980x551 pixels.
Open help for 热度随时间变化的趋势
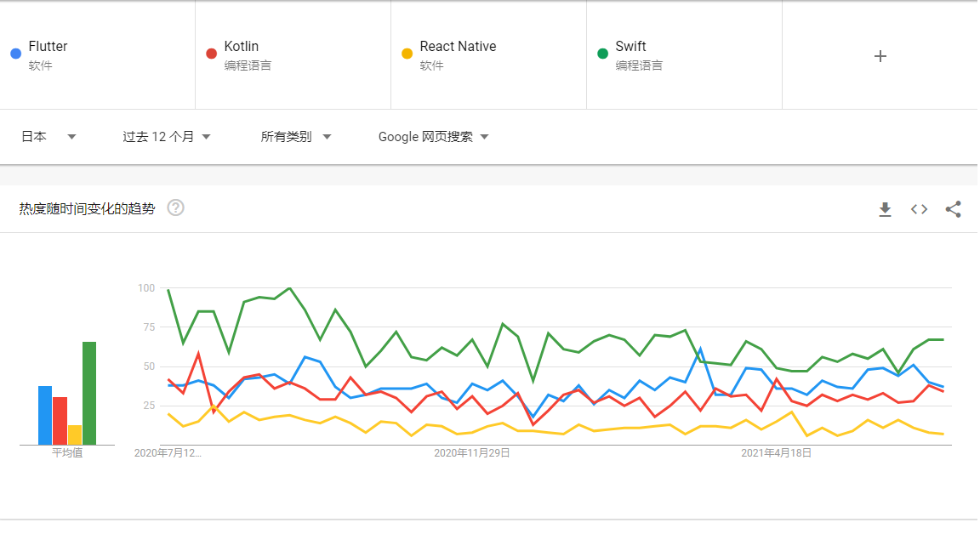(x=175, y=208)
